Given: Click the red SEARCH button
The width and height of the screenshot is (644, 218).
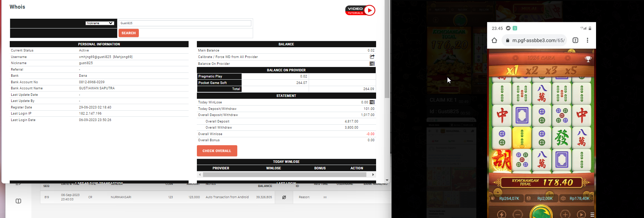Looking at the screenshot, I should point(129,33).
